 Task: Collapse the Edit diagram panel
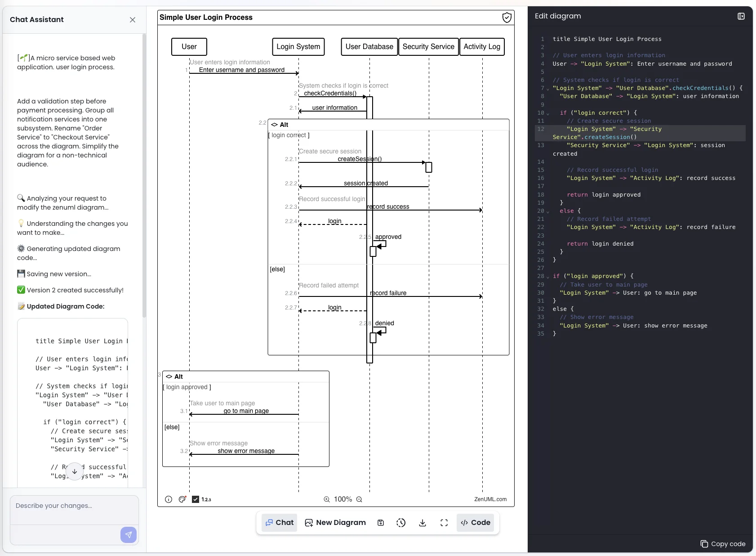741,16
